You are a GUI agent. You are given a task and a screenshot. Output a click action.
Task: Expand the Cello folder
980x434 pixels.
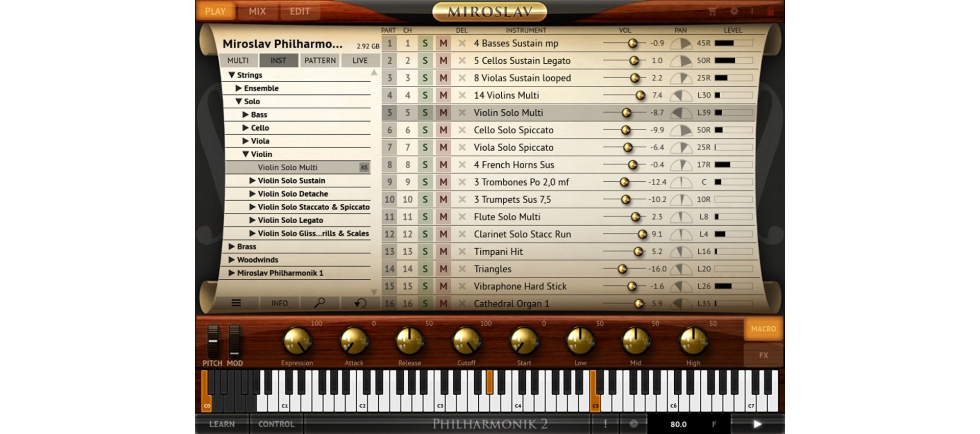tap(246, 128)
